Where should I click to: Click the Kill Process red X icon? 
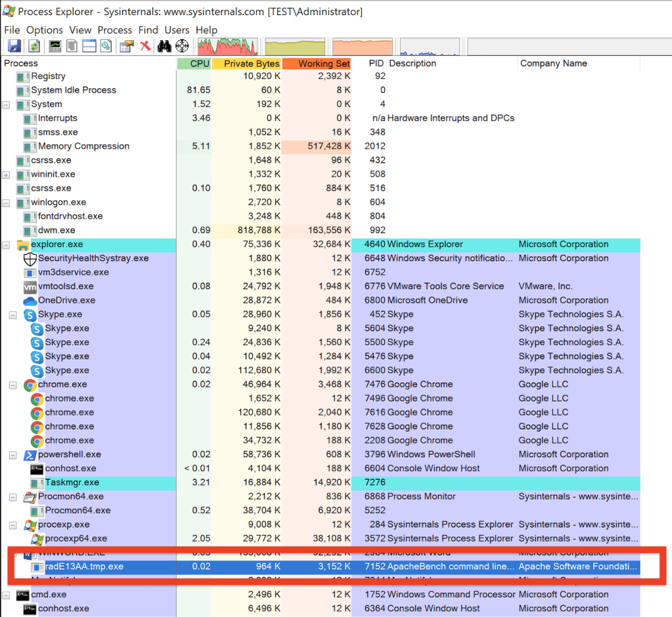click(145, 46)
